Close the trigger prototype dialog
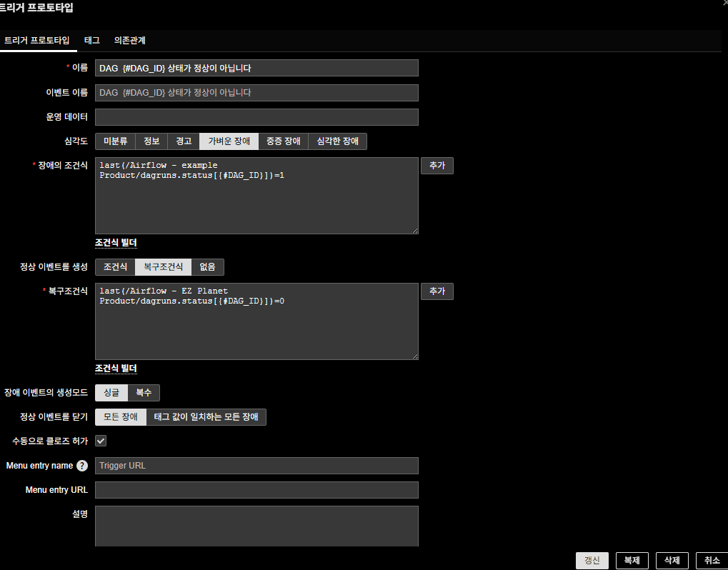 tap(724, 3)
